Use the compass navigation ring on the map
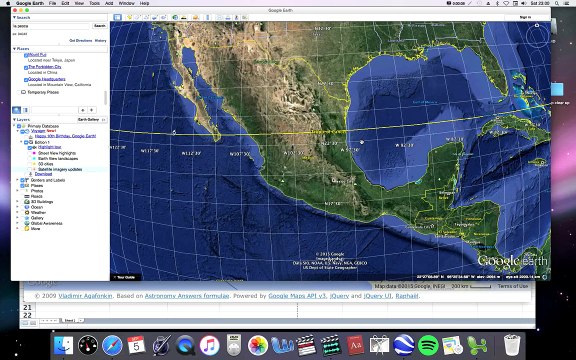The height and width of the screenshot is (360, 576). 537,36
